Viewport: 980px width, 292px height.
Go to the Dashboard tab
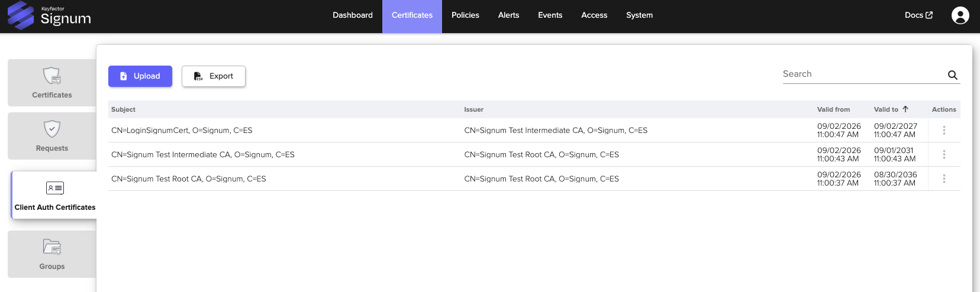pyautogui.click(x=353, y=15)
